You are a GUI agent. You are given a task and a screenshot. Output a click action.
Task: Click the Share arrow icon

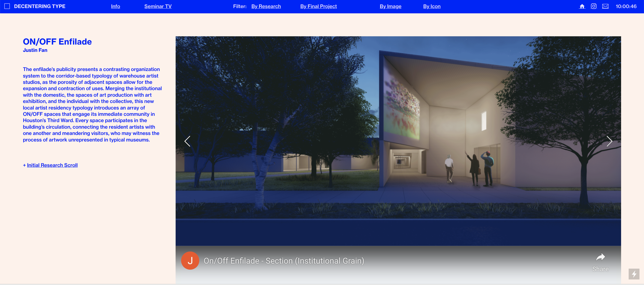click(x=600, y=257)
